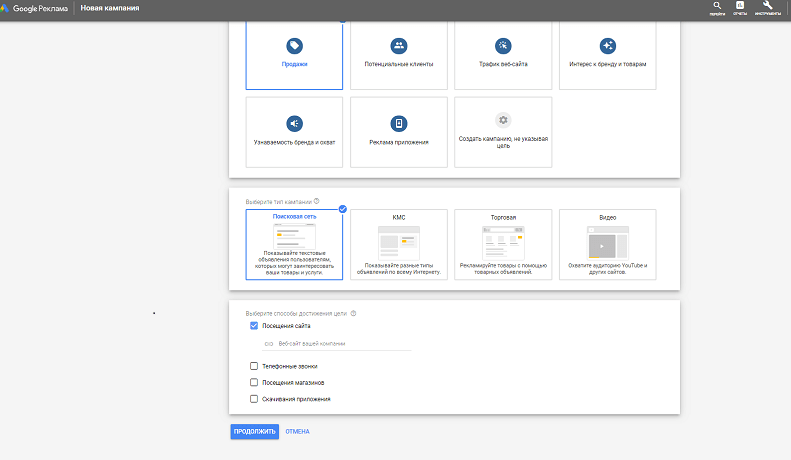
Task: Choose the Потенциальные клиенты goal card
Action: pyautogui.click(x=399, y=55)
